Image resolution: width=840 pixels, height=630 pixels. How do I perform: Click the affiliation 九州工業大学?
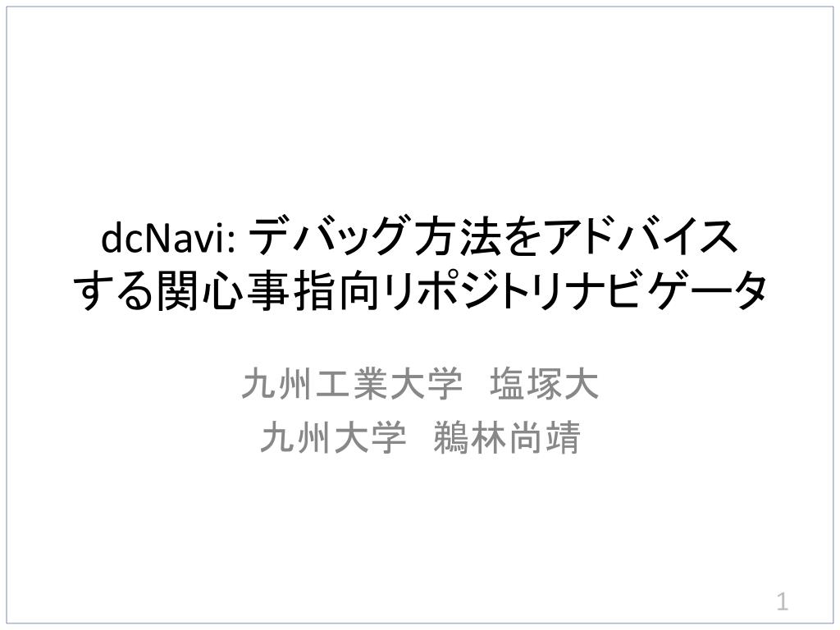click(x=352, y=385)
